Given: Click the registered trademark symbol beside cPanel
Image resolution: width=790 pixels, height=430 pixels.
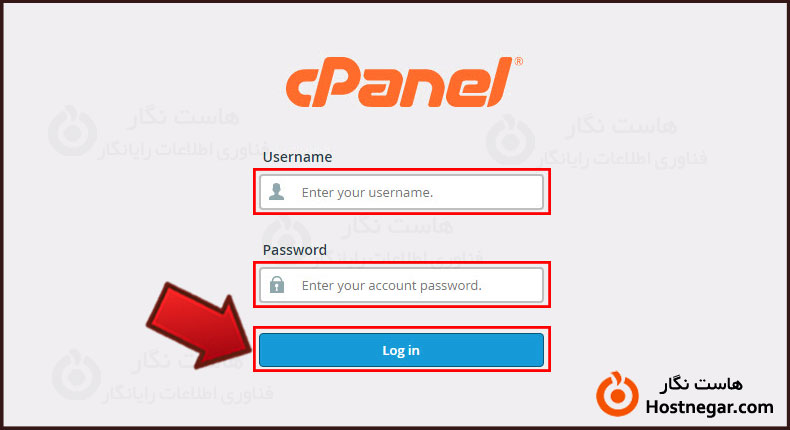Looking at the screenshot, I should click(x=518, y=62).
